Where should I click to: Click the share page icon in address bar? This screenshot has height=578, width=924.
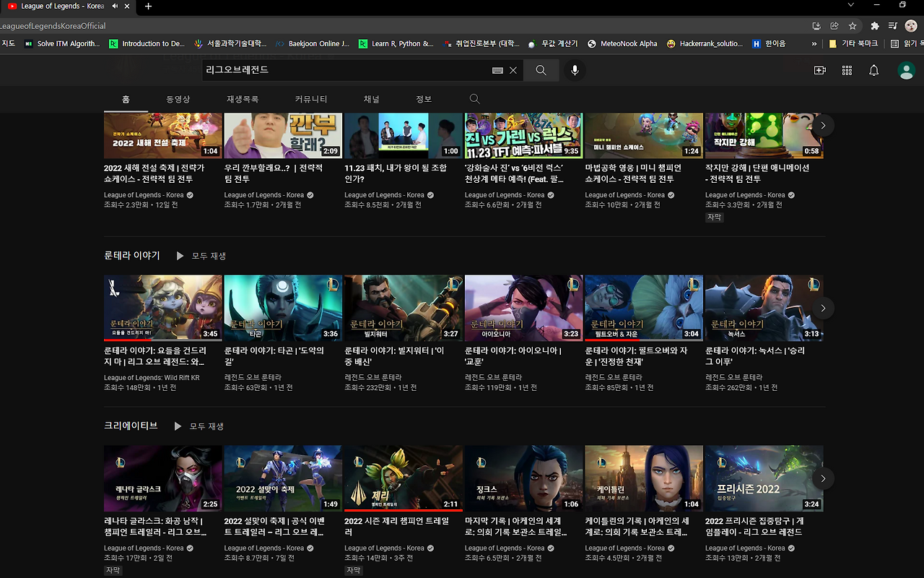click(x=834, y=26)
